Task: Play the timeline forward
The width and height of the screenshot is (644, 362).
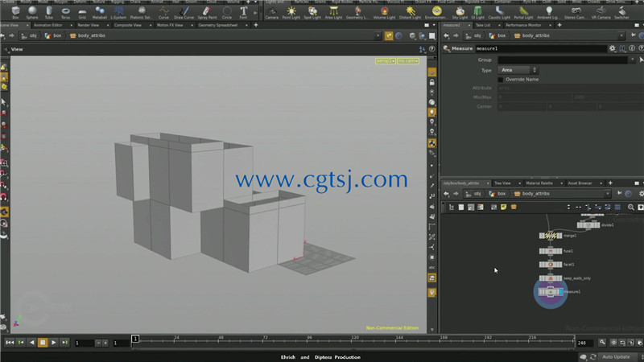Action: point(54,343)
